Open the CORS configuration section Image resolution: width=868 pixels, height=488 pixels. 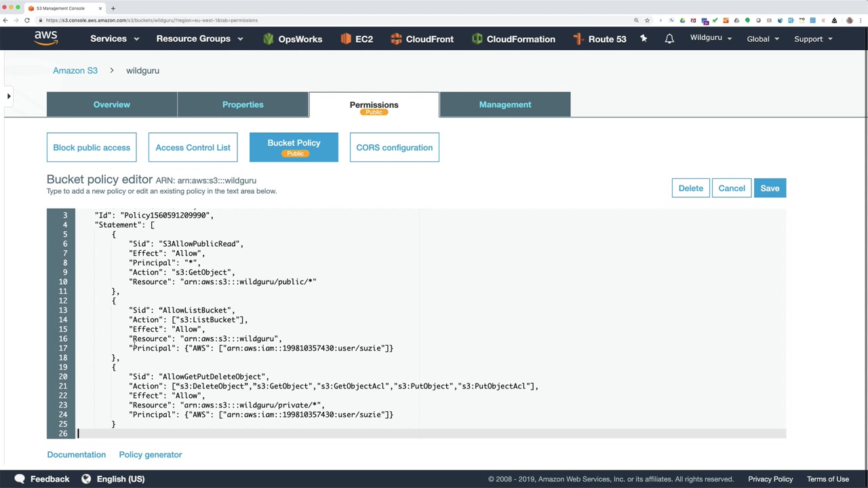[394, 147]
